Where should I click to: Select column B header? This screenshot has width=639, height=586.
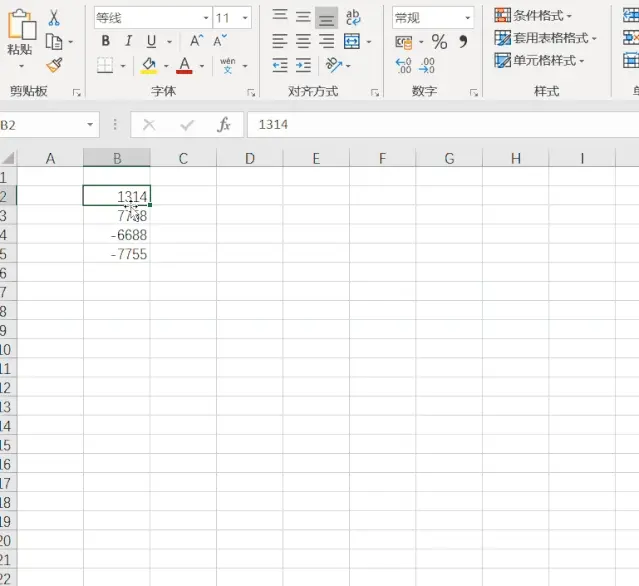pos(117,158)
